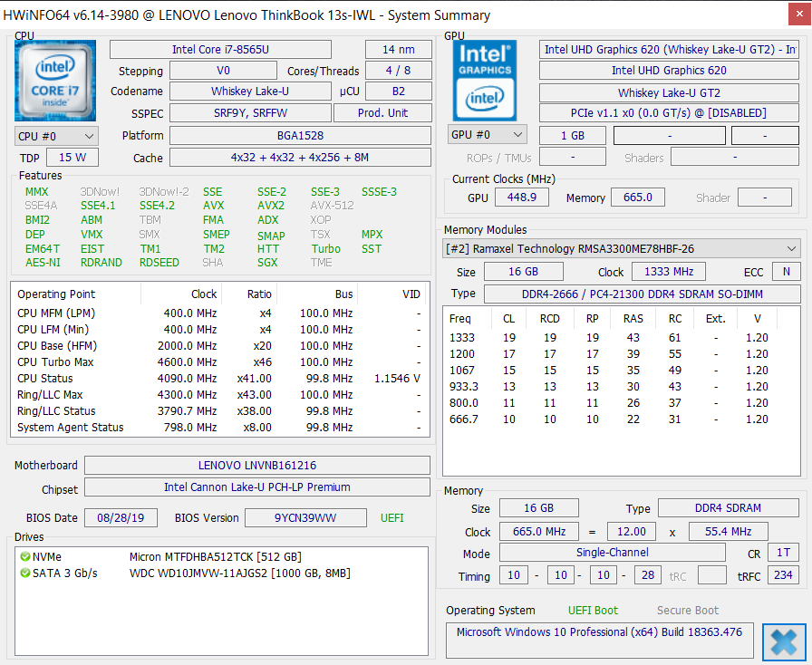The height and width of the screenshot is (665, 812).
Task: Click the Whiskey Lake-U codename field
Action: [250, 92]
